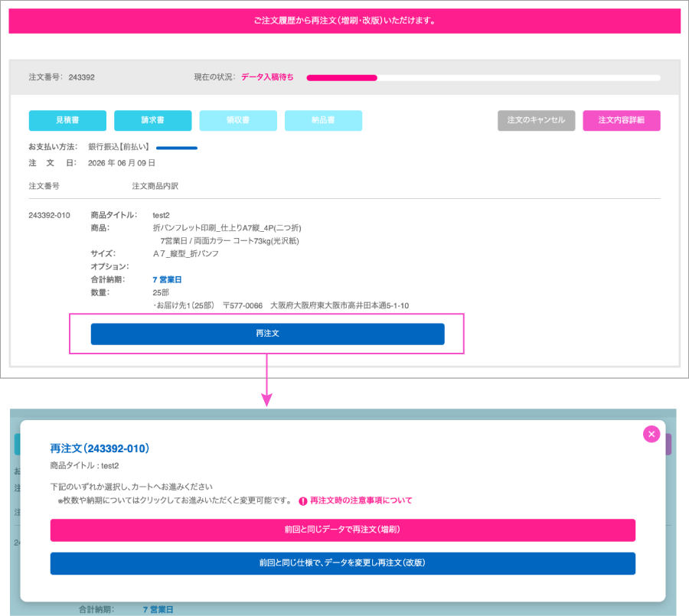Click the blue 再注文 button
Viewport: 689px width, 616px height.
pyautogui.click(x=268, y=334)
